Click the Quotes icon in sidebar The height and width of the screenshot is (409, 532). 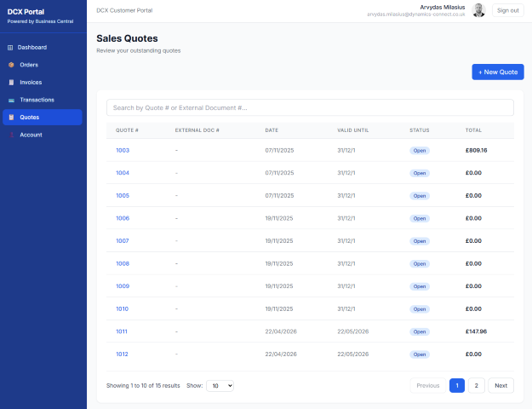(11, 118)
